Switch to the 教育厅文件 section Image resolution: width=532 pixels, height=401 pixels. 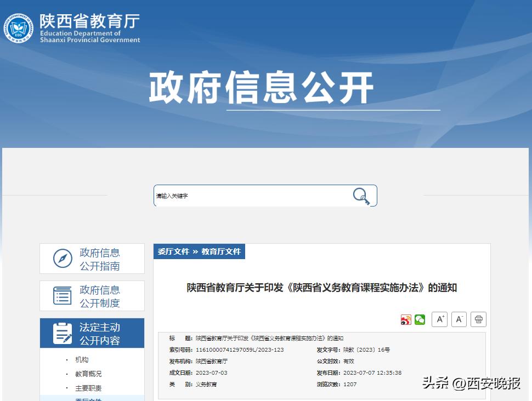(222, 251)
